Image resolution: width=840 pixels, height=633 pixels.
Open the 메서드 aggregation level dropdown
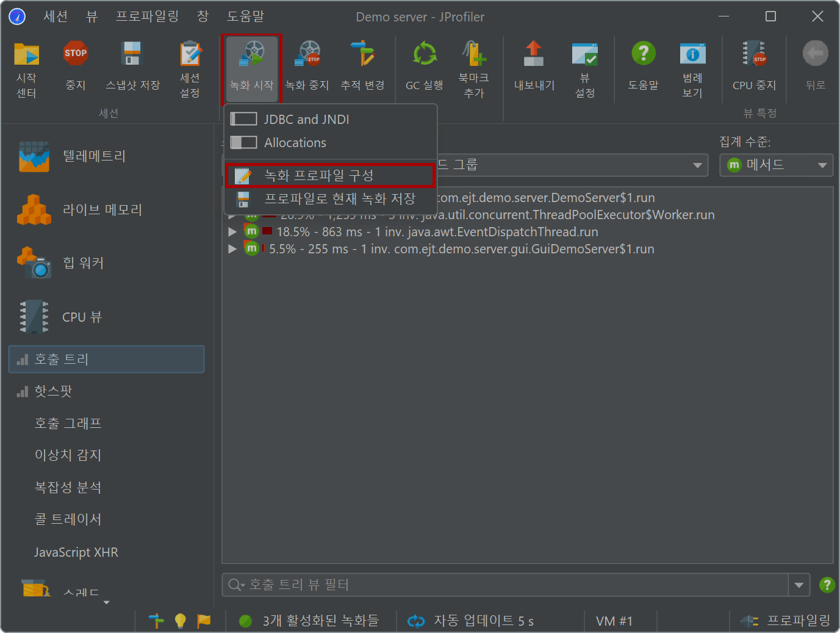coord(777,165)
